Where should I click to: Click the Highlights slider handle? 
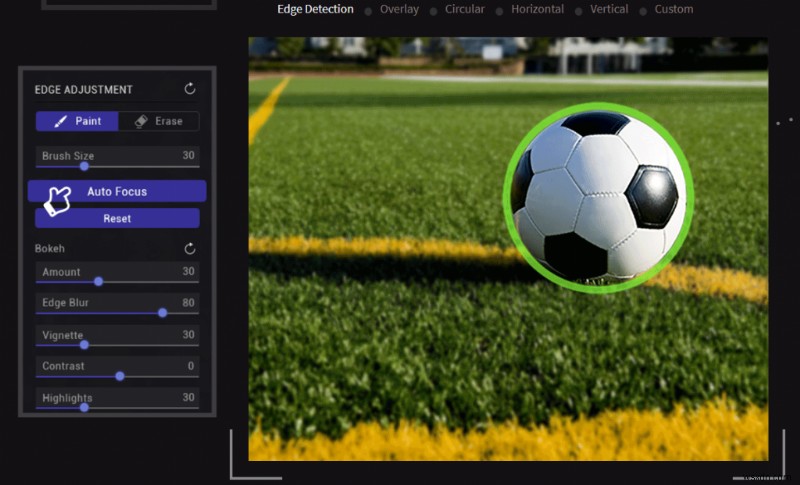[x=84, y=407]
